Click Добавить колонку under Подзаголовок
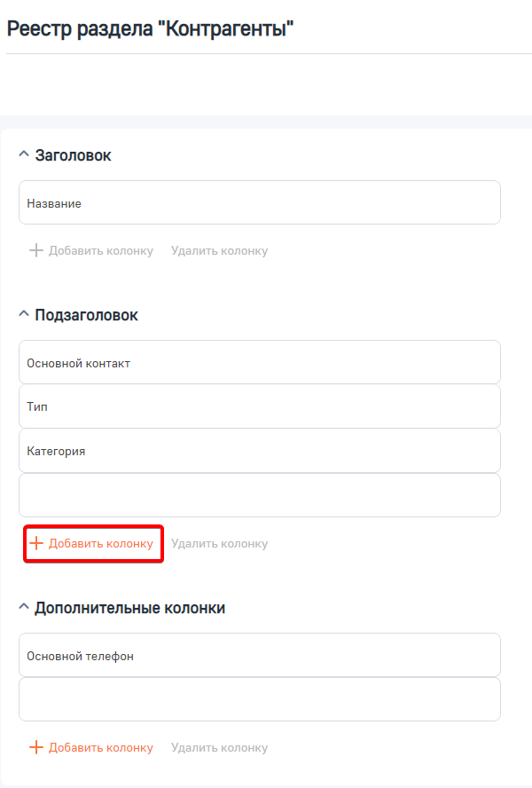 101,543
